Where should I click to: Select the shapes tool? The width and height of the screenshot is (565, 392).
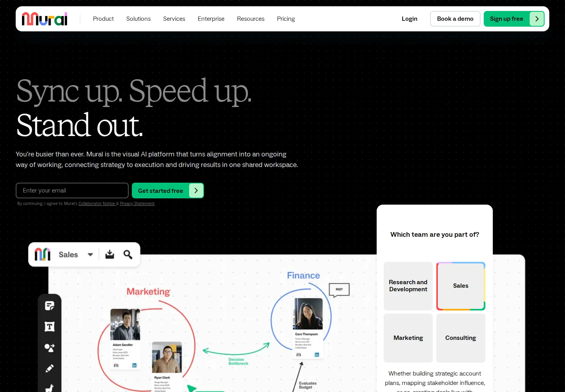point(49,348)
